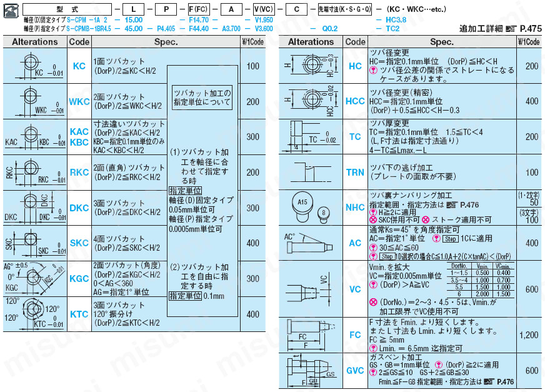Select the HCC code label
This screenshot has height=392, width=545.
pos(355,101)
